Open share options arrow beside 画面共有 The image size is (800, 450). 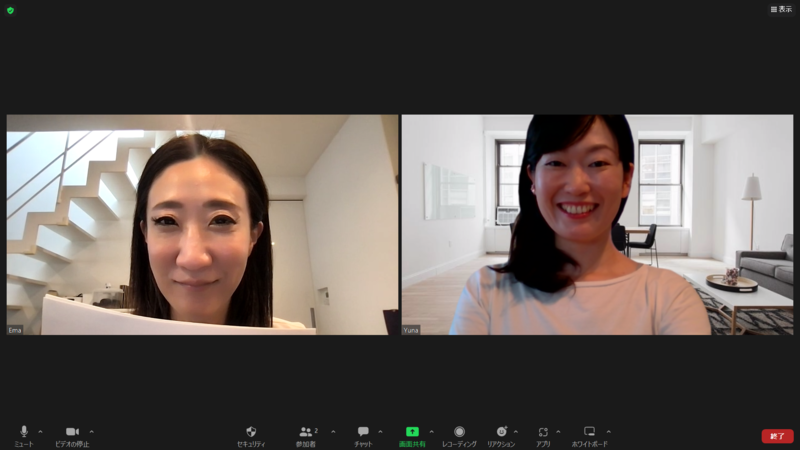point(431,432)
